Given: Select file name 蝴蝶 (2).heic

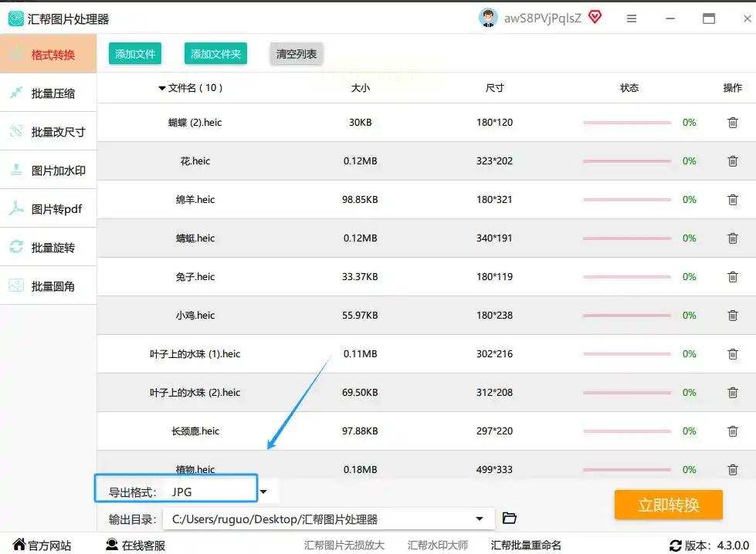Looking at the screenshot, I should [x=195, y=123].
